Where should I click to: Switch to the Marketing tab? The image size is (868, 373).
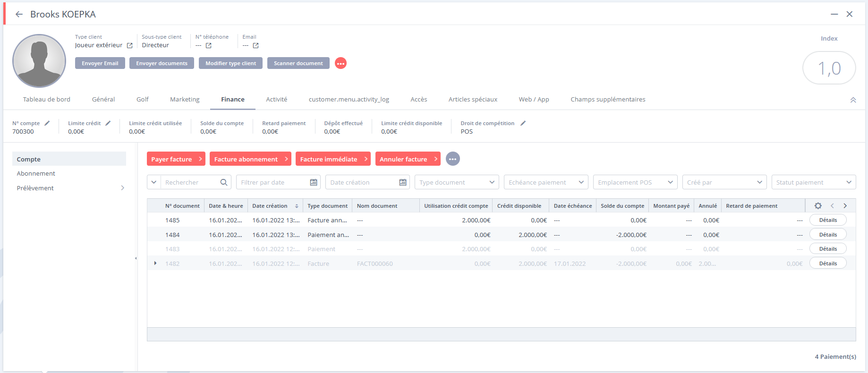[185, 100]
